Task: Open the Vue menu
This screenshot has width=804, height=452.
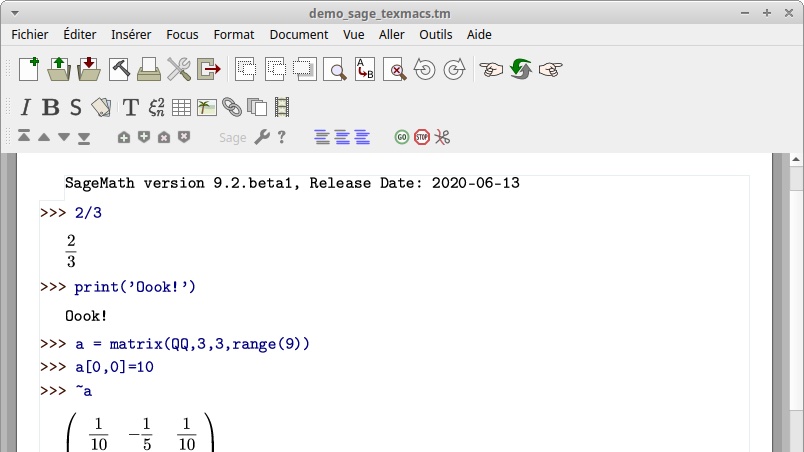Action: click(354, 35)
